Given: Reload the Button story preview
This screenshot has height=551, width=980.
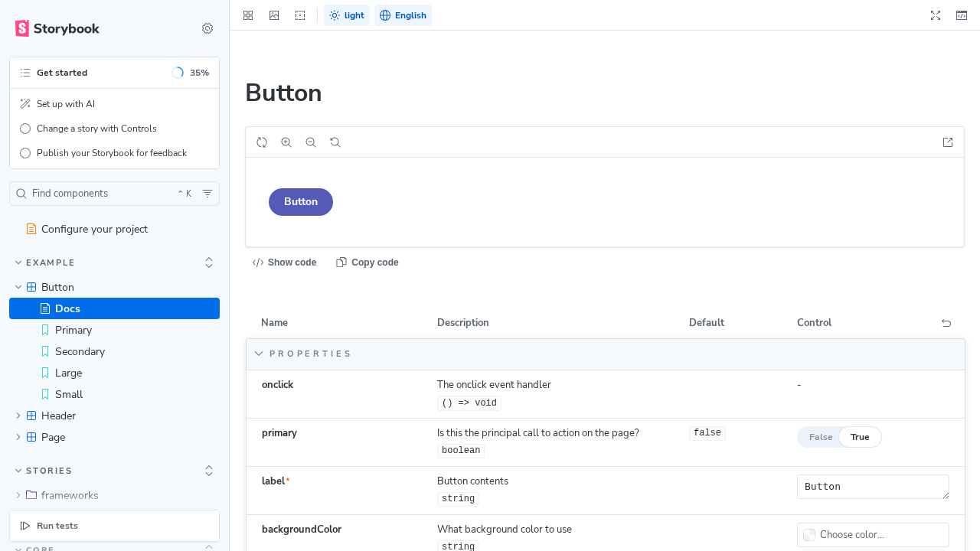Looking at the screenshot, I should [262, 142].
